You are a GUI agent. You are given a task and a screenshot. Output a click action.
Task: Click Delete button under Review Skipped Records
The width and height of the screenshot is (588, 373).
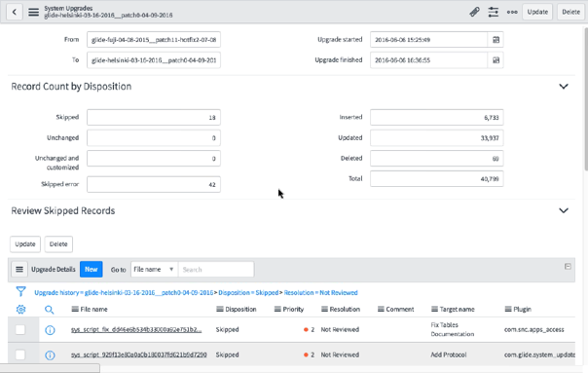pos(58,244)
